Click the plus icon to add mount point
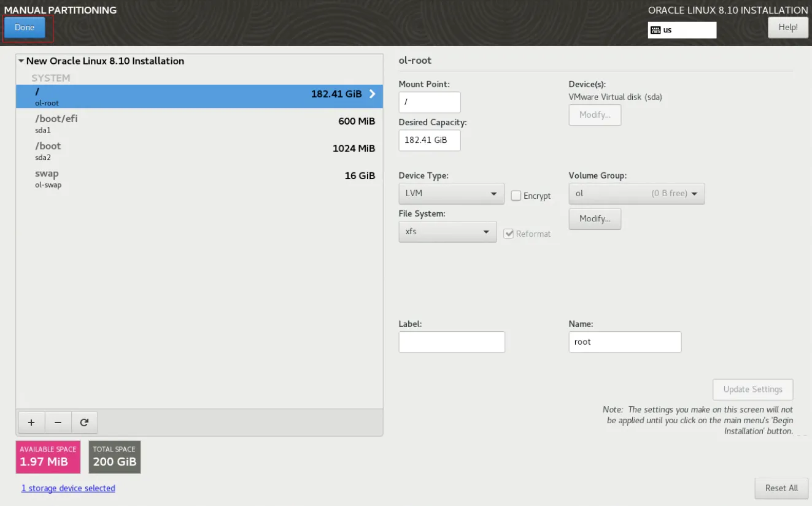 pos(31,422)
